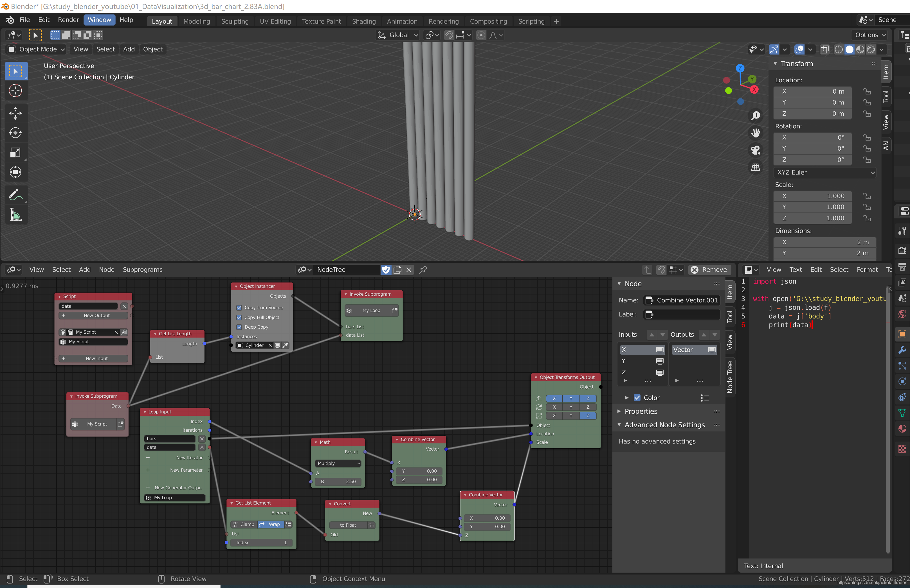Open the XYZ Euler rotation mode dropdown
The width and height of the screenshot is (910, 588).
coord(824,173)
